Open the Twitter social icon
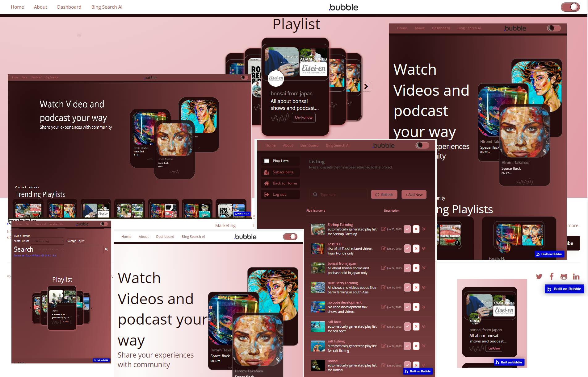Image resolution: width=588 pixels, height=377 pixels. 539,276
